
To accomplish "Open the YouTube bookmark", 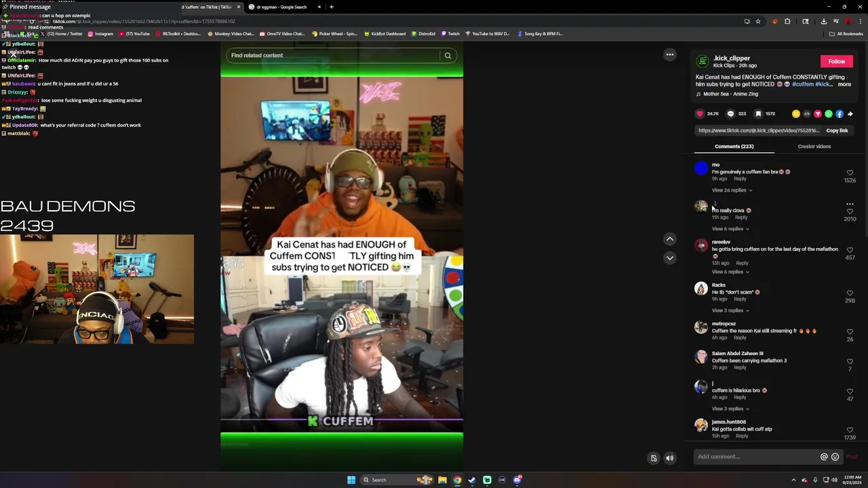I will coord(134,34).
